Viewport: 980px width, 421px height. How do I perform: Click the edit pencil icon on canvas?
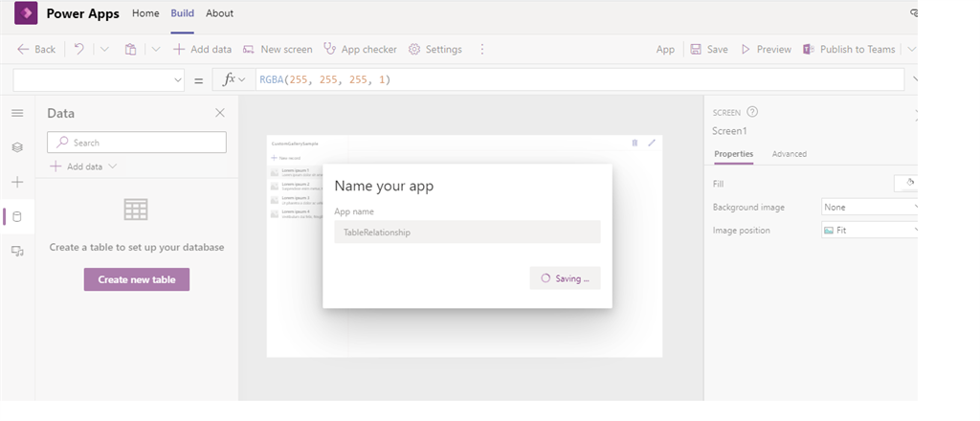tap(652, 143)
